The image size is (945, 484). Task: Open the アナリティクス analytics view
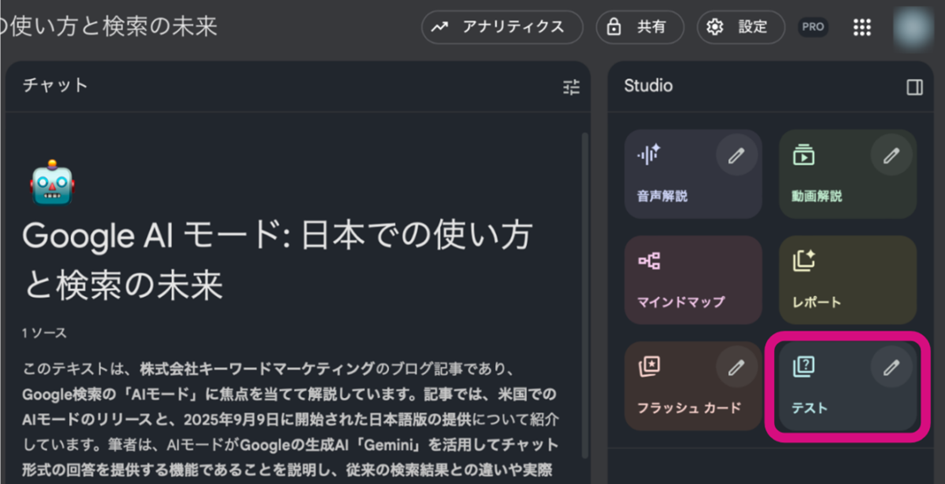[501, 27]
